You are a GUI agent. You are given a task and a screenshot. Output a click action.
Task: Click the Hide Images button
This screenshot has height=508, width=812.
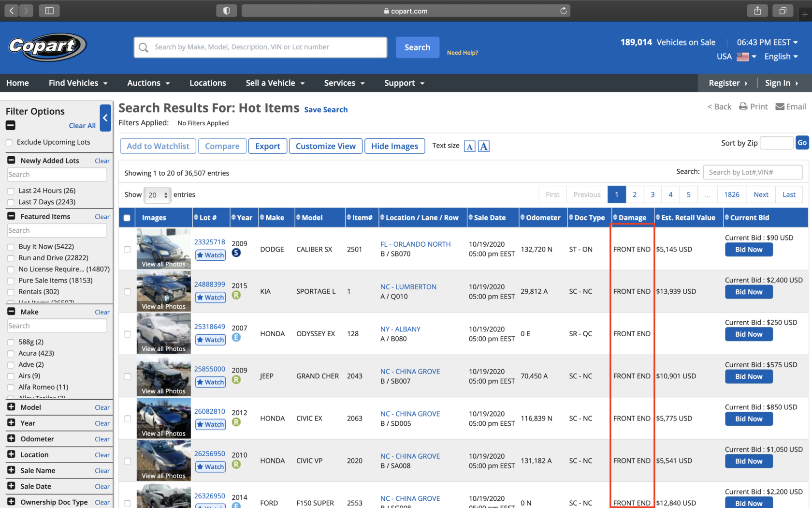395,146
